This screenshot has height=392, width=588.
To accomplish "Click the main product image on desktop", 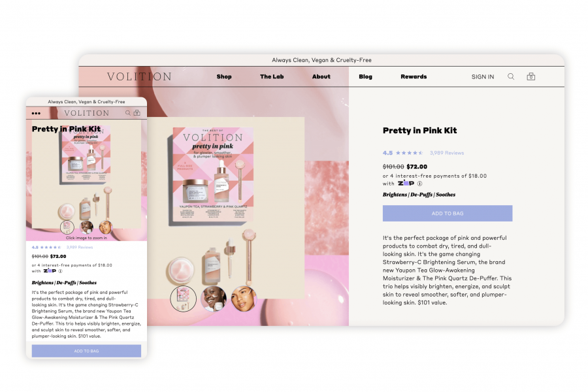I will (225, 208).
